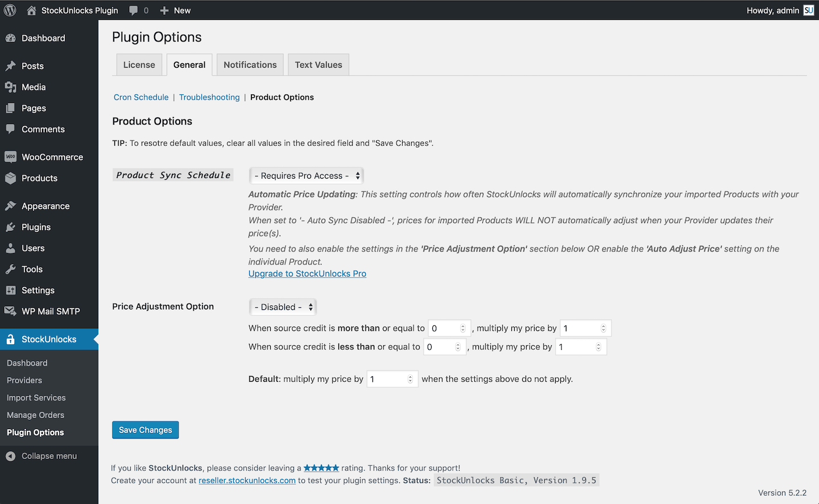Switch to the Notifications tab
Image resolution: width=819 pixels, height=504 pixels.
tap(250, 65)
